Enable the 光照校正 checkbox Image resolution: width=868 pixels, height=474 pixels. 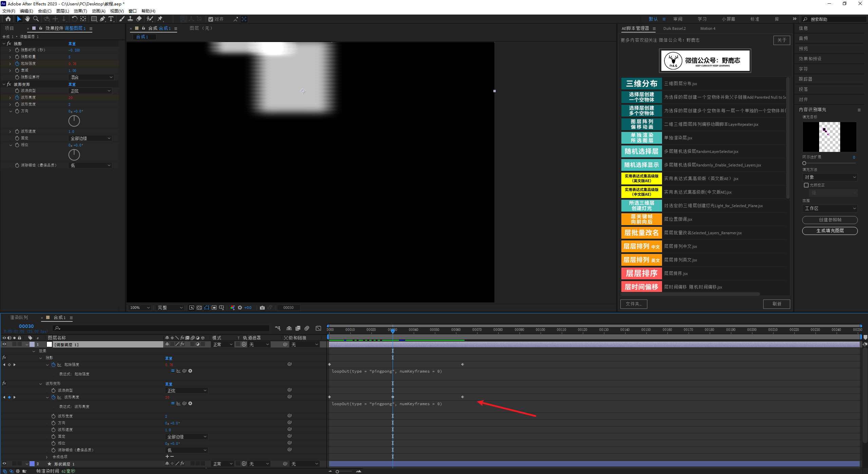coord(806,185)
